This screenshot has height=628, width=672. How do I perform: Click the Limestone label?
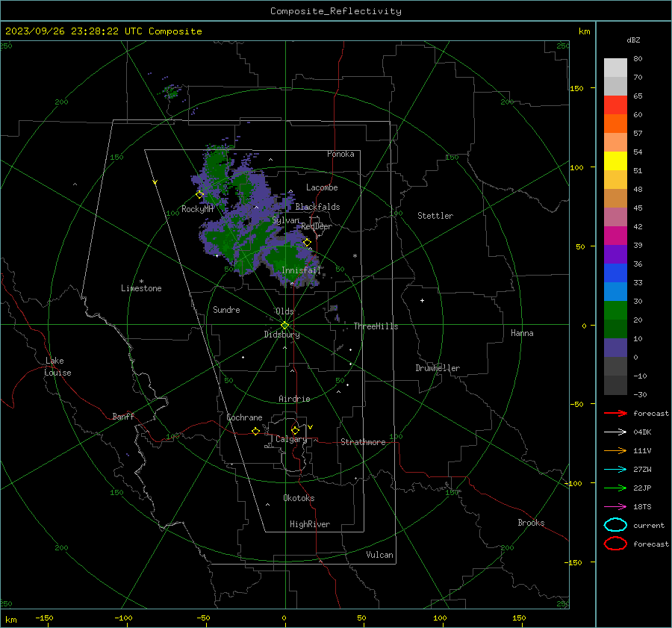click(141, 288)
